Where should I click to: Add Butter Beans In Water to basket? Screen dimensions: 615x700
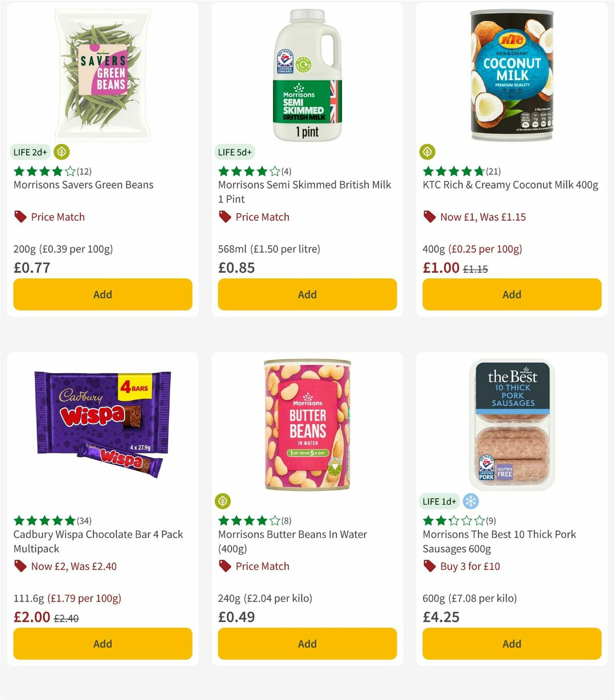[307, 644]
